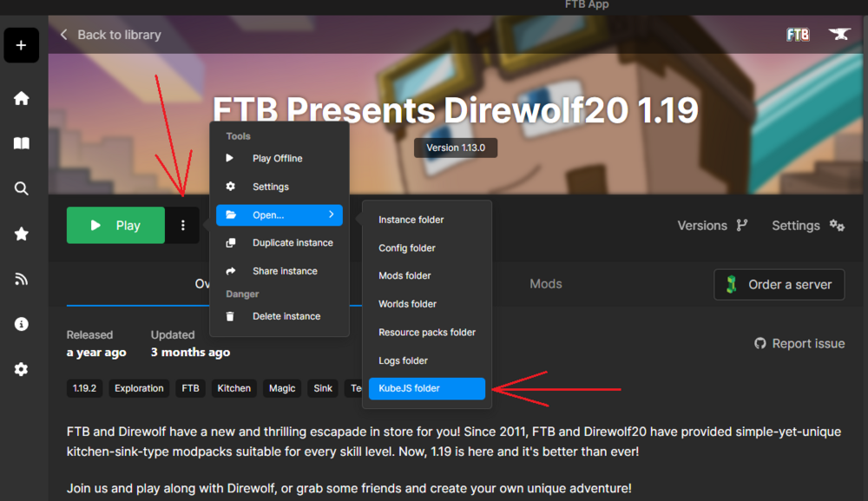Choose Duplicate instance menu entry
The image size is (868, 501).
292,243
